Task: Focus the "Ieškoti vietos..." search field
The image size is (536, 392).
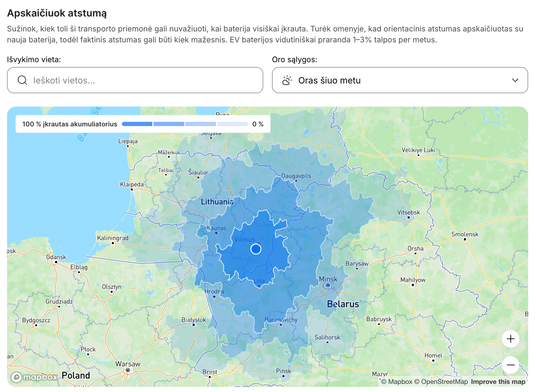Action: pos(135,80)
